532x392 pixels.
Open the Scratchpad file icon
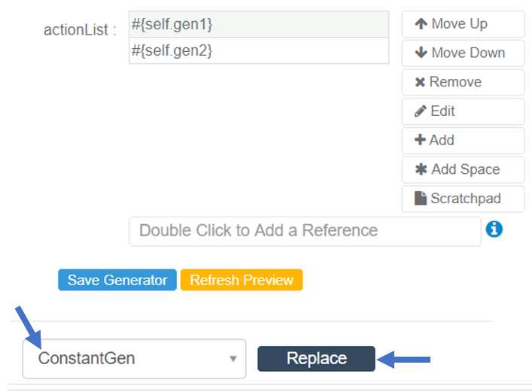tap(421, 199)
